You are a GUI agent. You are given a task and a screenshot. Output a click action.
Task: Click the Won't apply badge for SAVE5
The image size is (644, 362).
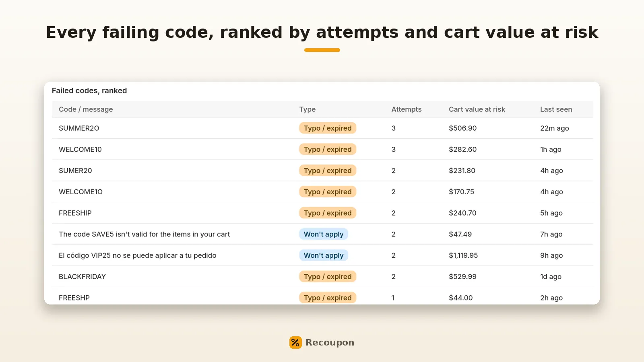[x=324, y=234]
